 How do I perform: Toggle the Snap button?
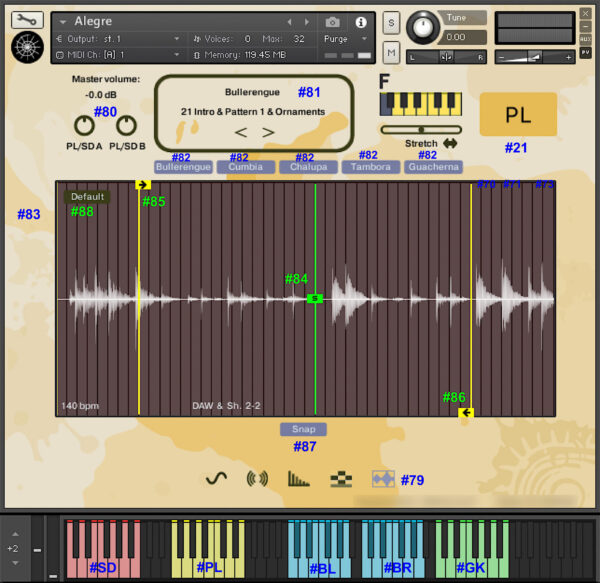[x=303, y=429]
